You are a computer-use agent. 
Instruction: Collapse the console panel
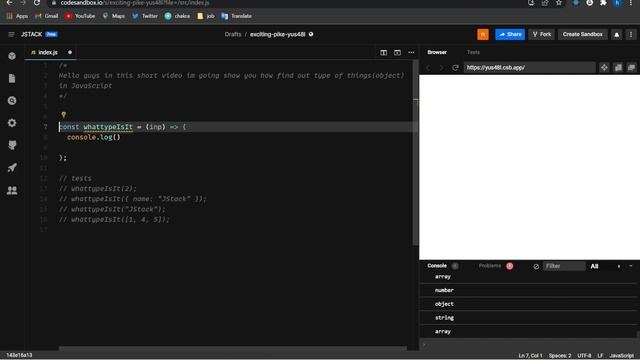(x=631, y=266)
